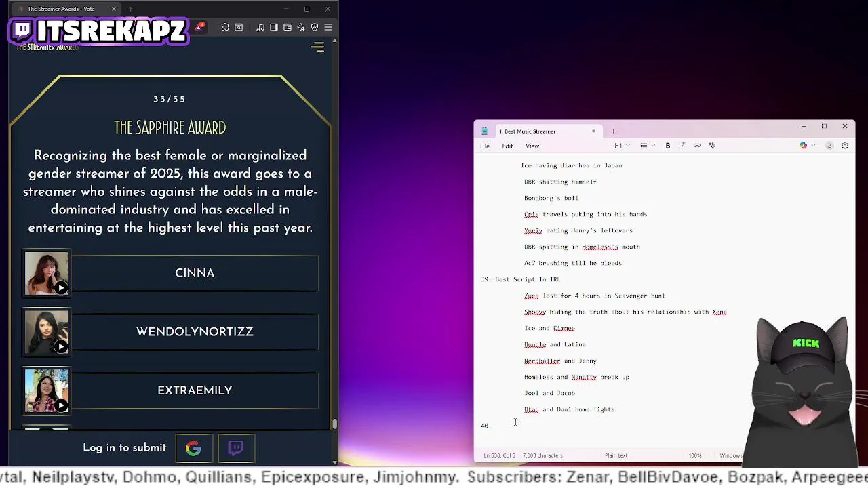
Task: Click unsaved indicator dot on Notepad tab
Action: pyautogui.click(x=593, y=131)
